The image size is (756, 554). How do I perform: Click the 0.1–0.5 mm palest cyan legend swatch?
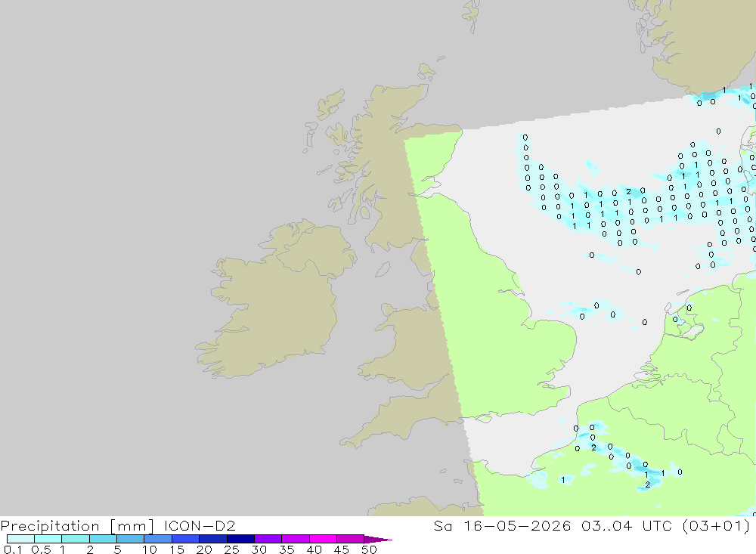click(x=20, y=539)
